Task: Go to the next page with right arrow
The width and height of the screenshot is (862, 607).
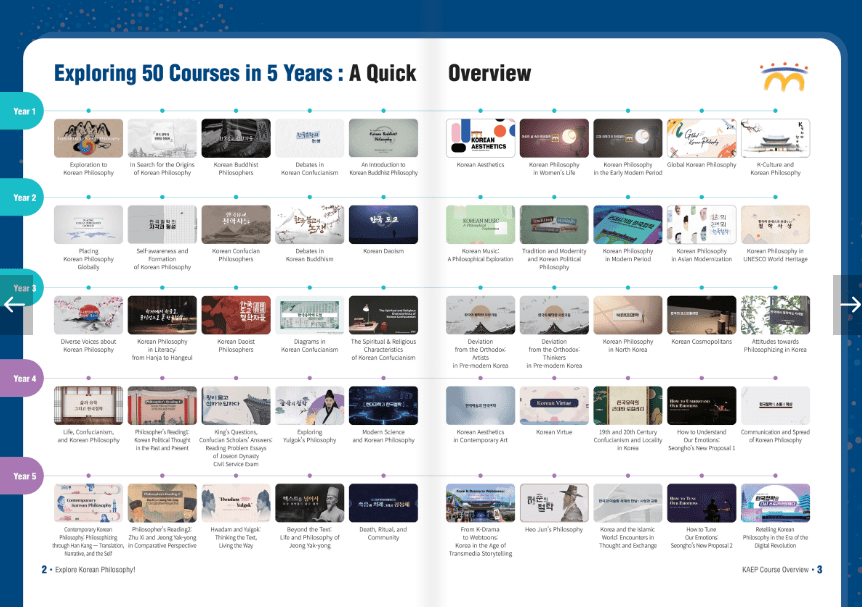Action: pyautogui.click(x=848, y=304)
